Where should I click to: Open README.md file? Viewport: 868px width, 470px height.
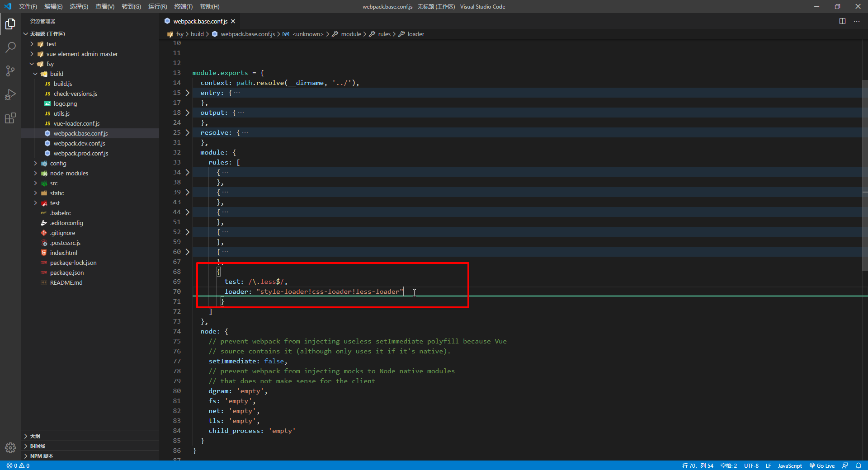90,282
